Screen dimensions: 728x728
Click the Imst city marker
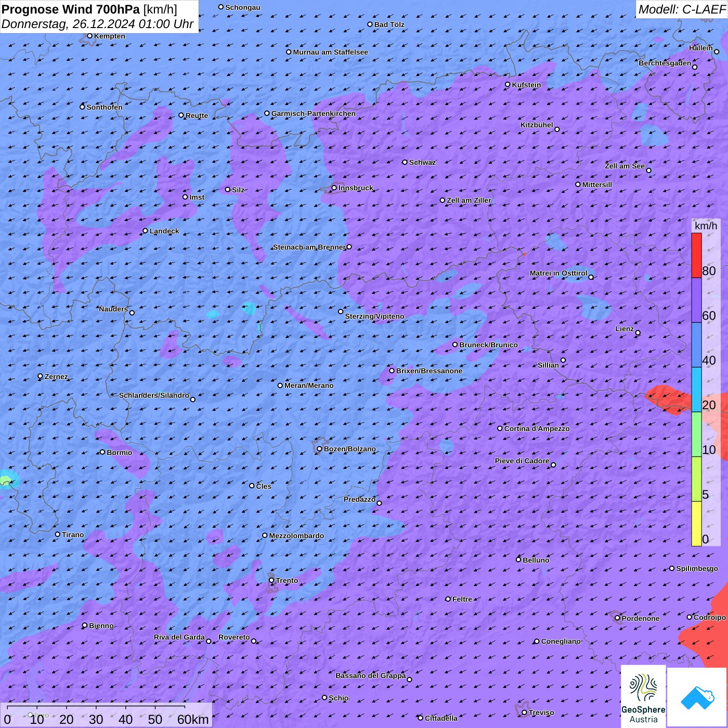point(185,197)
